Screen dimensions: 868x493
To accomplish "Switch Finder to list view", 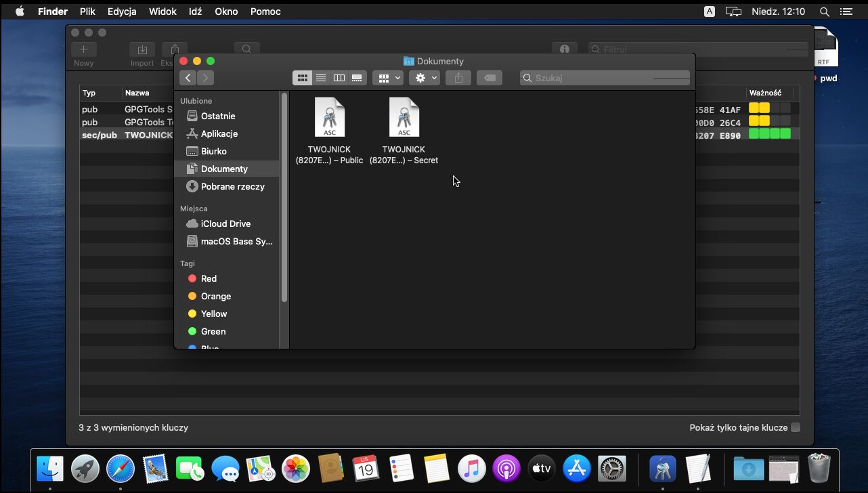I will pyautogui.click(x=321, y=78).
